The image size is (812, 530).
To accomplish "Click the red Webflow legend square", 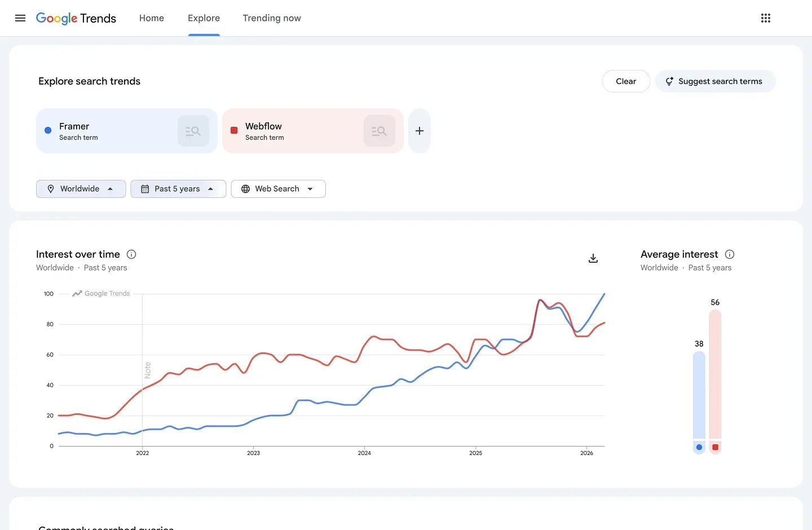I will pyautogui.click(x=715, y=447).
